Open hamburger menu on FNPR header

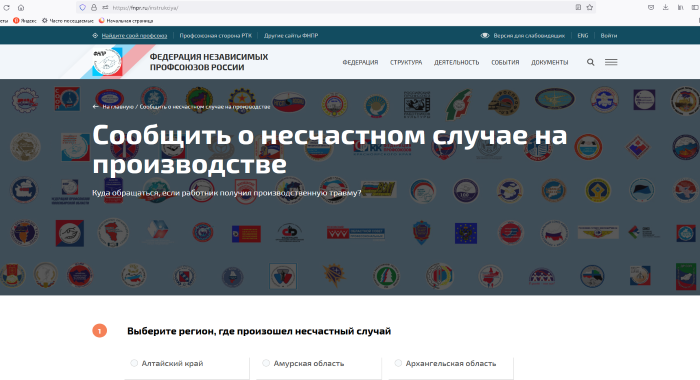point(611,62)
